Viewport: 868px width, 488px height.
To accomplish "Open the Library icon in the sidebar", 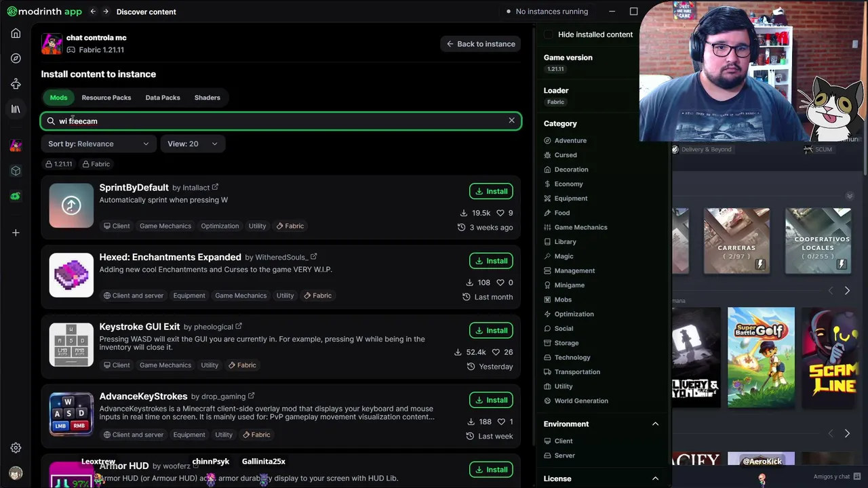I will [16, 109].
